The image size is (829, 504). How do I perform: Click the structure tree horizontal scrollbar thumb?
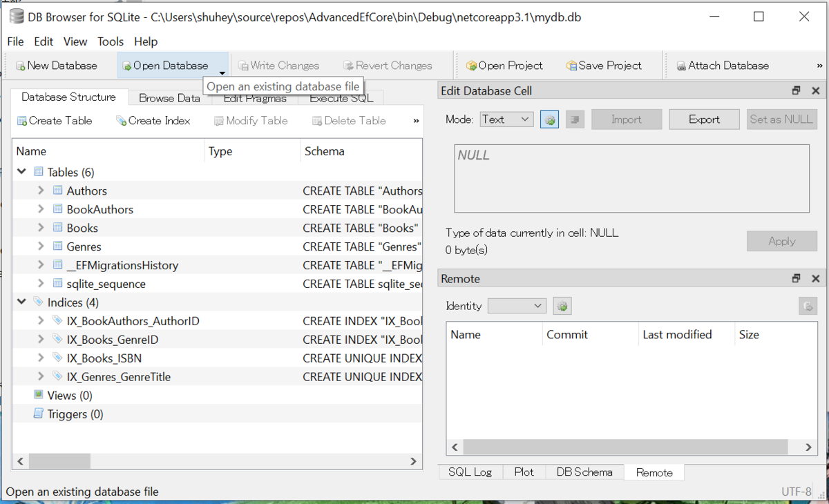pyautogui.click(x=59, y=461)
